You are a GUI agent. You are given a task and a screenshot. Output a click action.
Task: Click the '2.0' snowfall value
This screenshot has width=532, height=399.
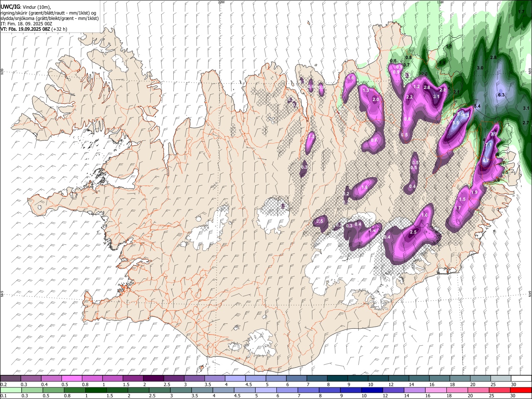(376, 100)
